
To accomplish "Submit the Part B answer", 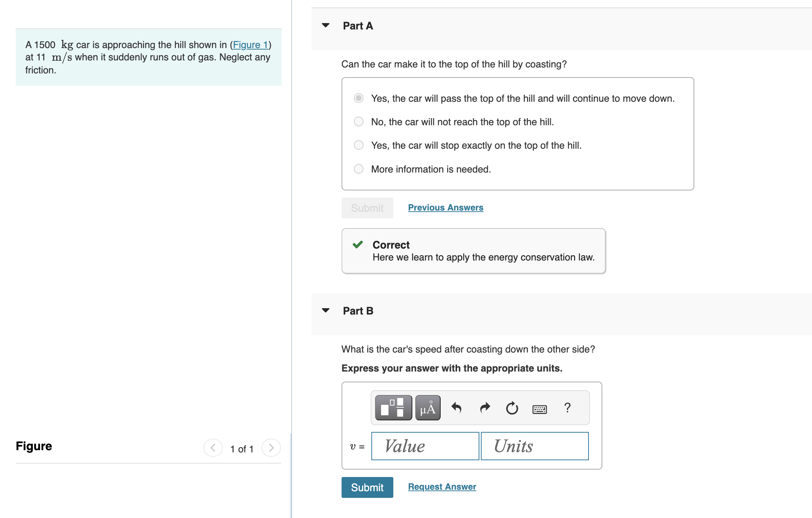I will pyautogui.click(x=367, y=487).
